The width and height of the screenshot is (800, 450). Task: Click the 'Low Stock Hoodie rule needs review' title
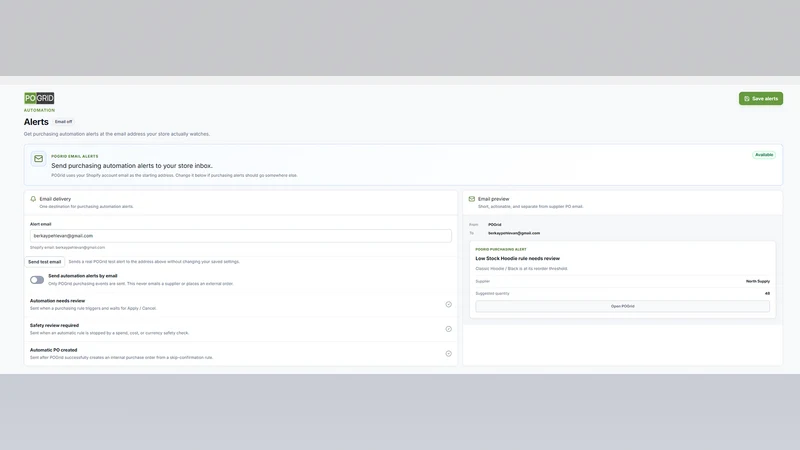pos(517,259)
